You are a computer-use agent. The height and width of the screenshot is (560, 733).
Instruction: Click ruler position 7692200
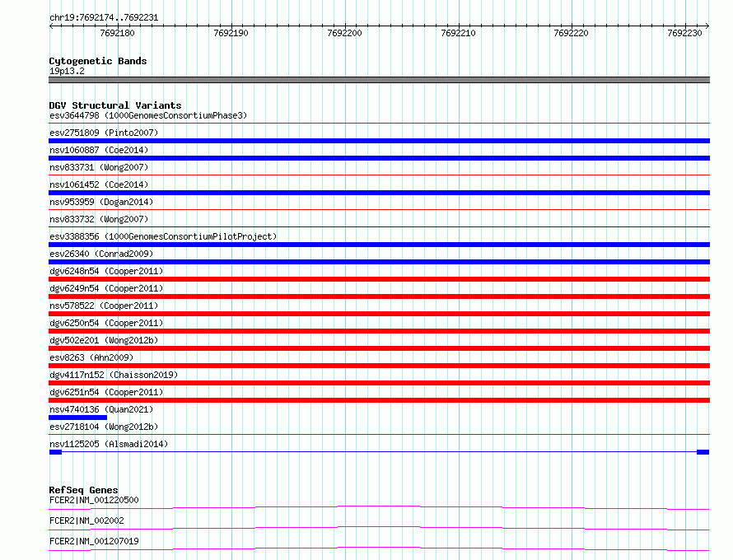pos(345,33)
